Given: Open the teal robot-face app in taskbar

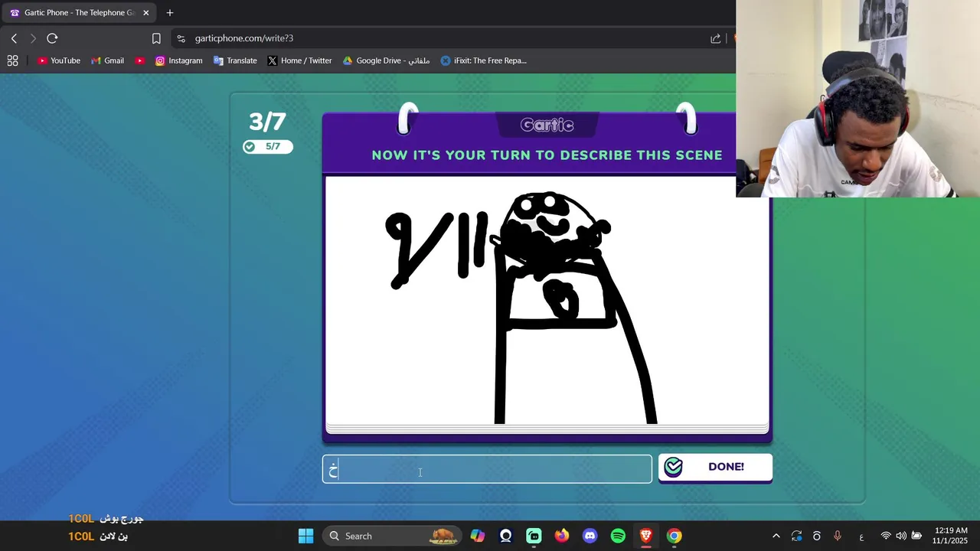Looking at the screenshot, I should click(x=534, y=536).
